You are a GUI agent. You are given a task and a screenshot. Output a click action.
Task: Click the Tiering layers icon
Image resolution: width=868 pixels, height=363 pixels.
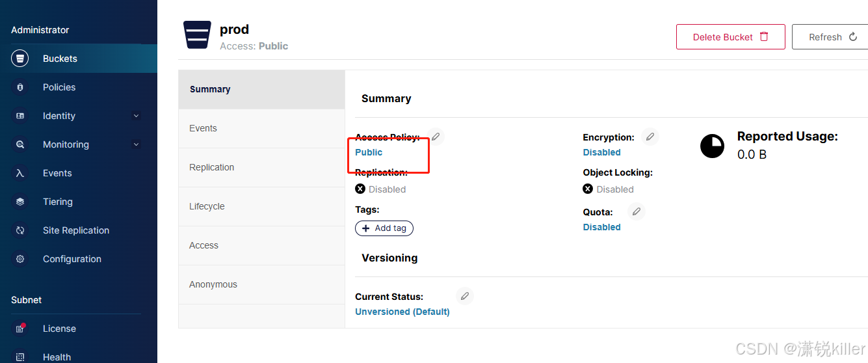pyautogui.click(x=20, y=202)
